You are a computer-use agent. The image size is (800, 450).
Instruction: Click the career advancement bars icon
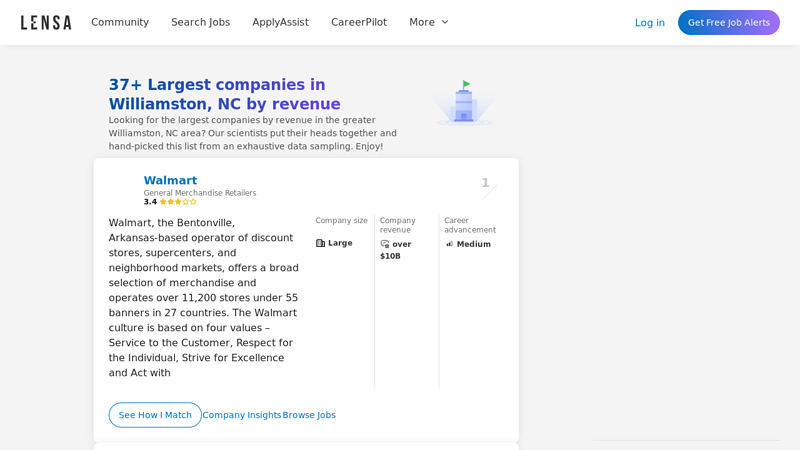[450, 244]
